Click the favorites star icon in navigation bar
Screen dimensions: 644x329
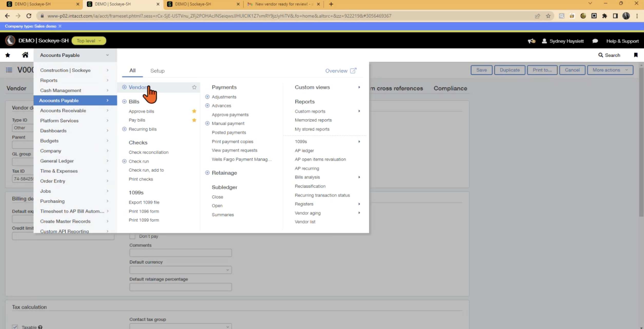(x=8, y=55)
